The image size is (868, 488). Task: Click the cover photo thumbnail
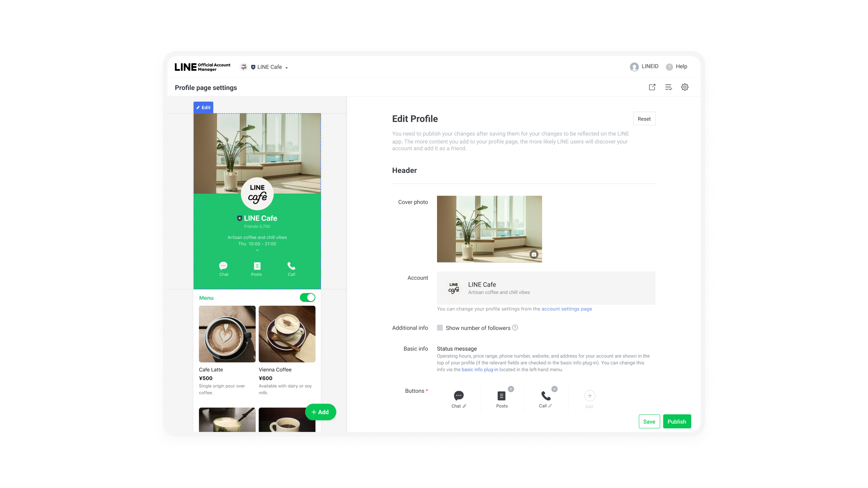[x=489, y=229]
